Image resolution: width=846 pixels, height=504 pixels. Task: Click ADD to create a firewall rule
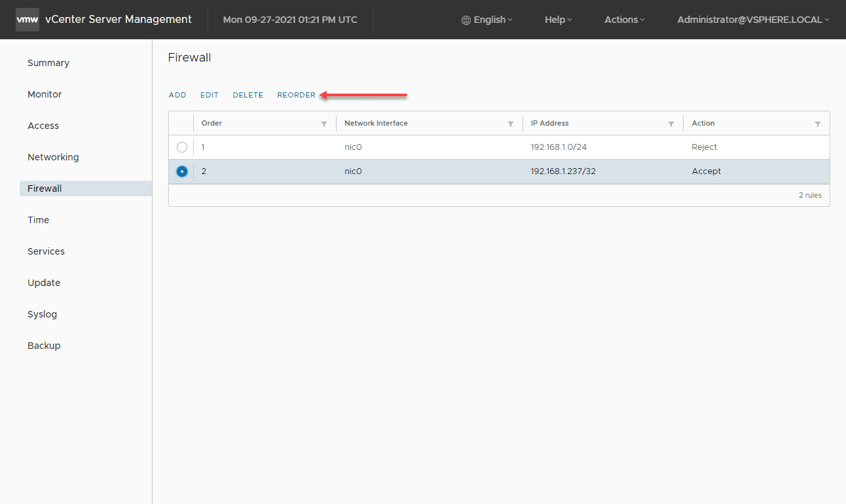point(177,95)
